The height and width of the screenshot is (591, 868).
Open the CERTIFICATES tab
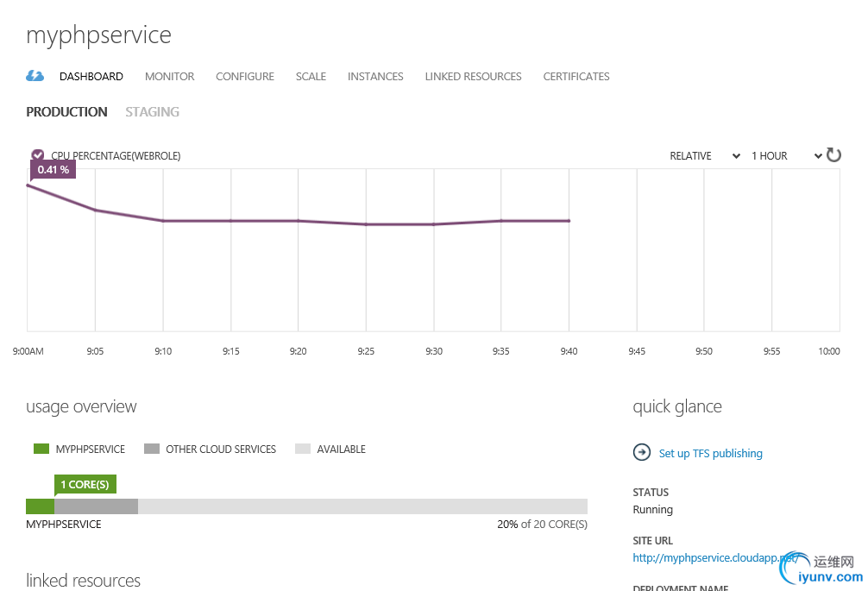point(576,77)
